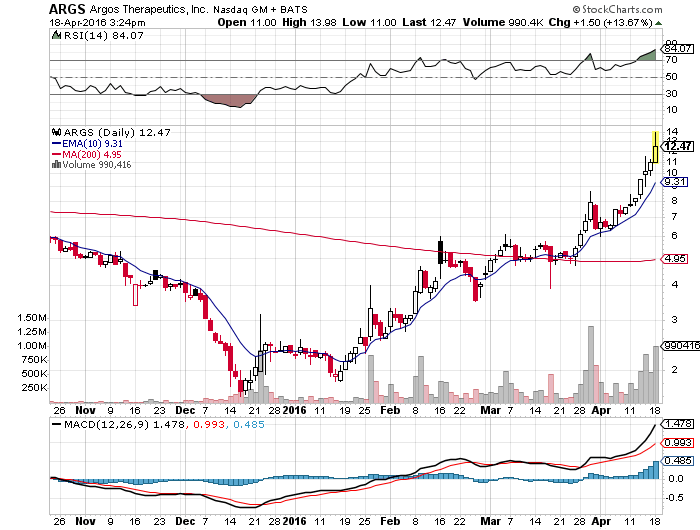Click the 250K volume axis label

point(34,388)
